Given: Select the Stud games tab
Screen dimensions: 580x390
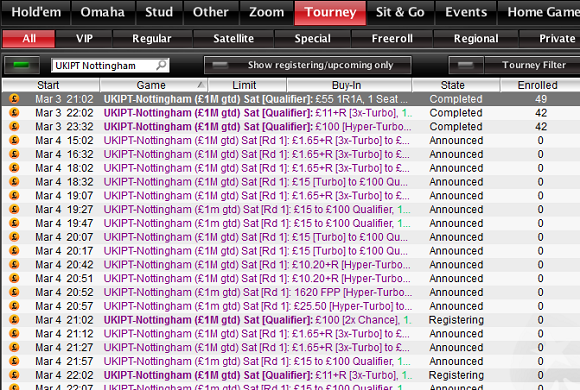Looking at the screenshot, I should [159, 13].
